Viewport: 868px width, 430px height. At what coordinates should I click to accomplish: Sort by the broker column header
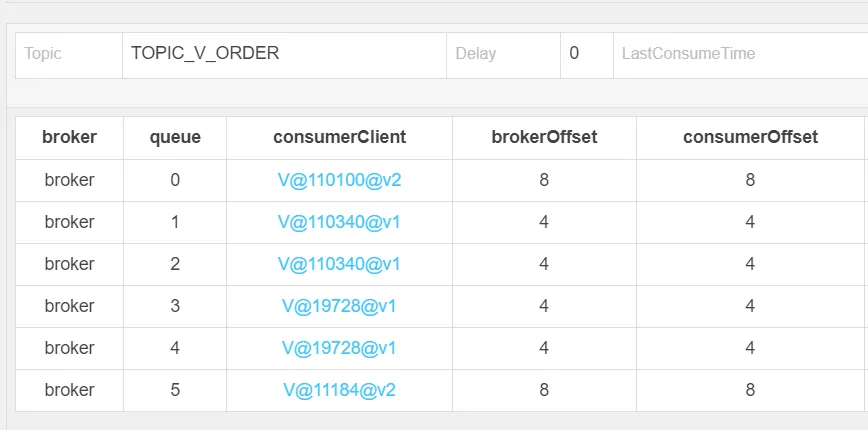tap(69, 138)
